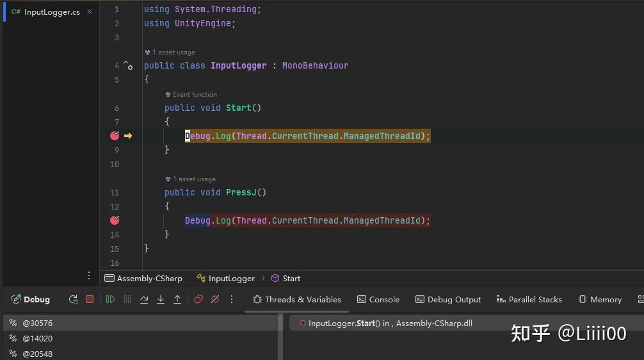644x360 pixels.
Task: Click line number 16 in the gutter
Action: (x=115, y=263)
